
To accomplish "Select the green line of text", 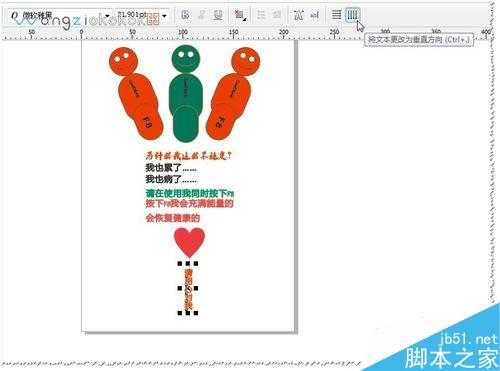I will point(189,193).
